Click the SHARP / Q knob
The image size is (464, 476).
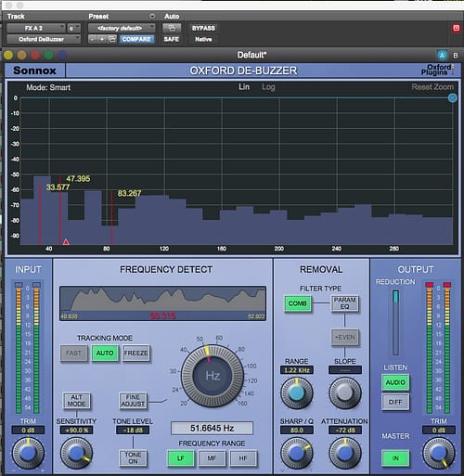(x=297, y=454)
